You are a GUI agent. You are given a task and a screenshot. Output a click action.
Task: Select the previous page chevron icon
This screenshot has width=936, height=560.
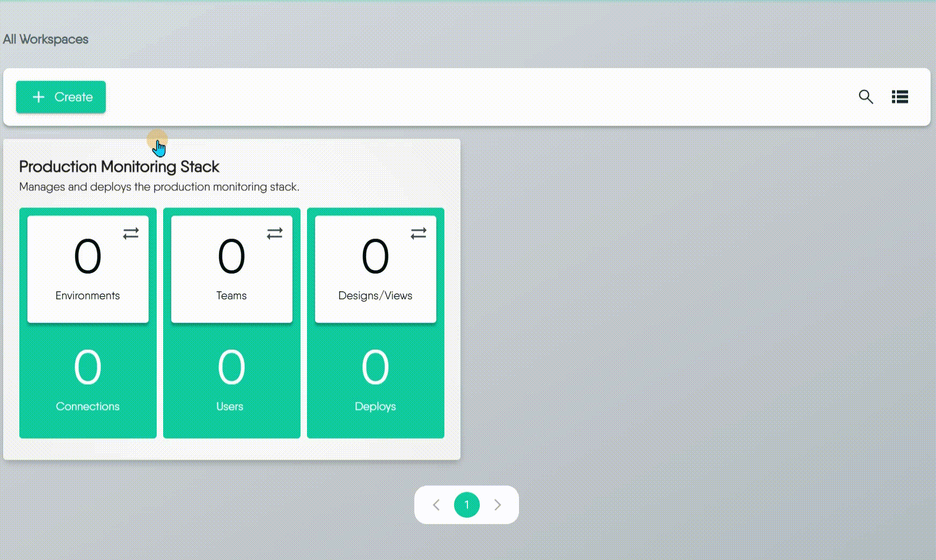click(x=436, y=505)
